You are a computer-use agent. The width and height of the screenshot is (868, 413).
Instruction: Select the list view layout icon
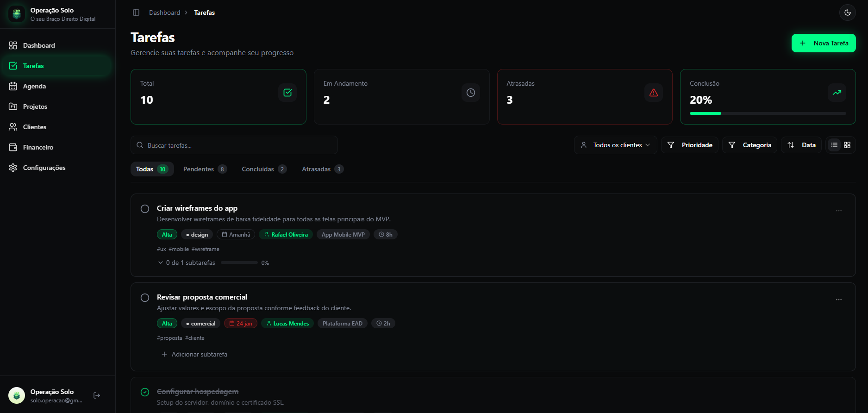click(x=834, y=145)
